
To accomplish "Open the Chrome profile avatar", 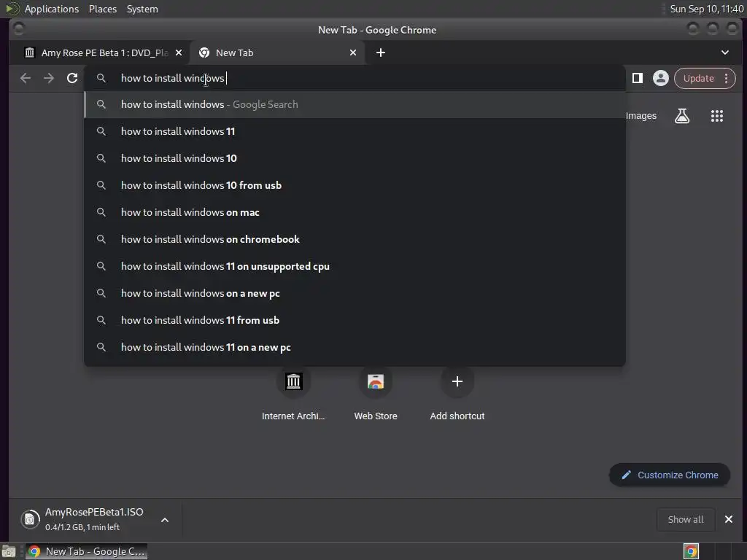I will coord(660,78).
